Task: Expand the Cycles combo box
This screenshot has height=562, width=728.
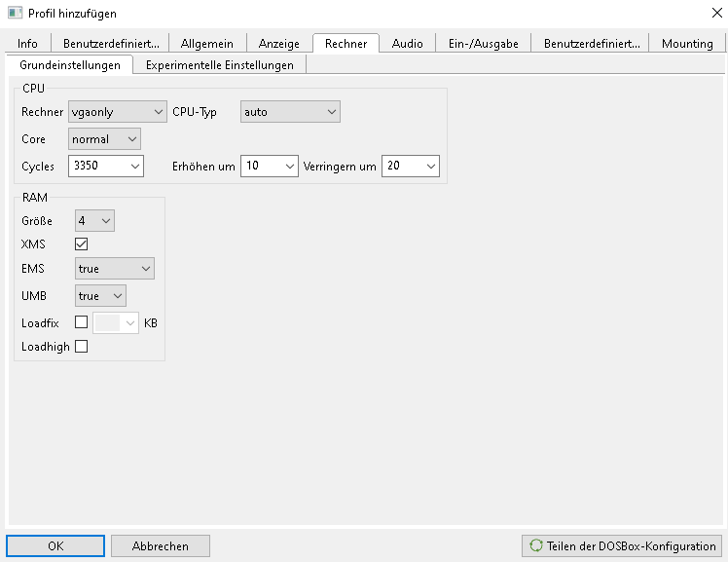Action: pyautogui.click(x=106, y=167)
